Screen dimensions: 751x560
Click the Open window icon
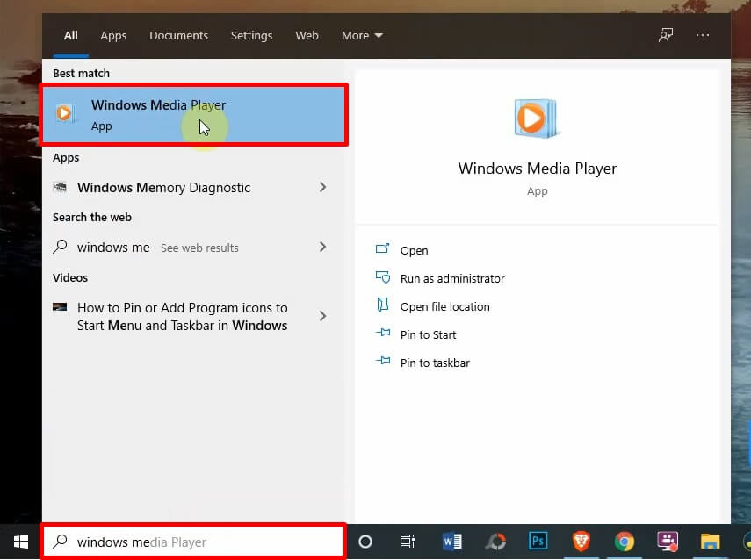point(383,248)
